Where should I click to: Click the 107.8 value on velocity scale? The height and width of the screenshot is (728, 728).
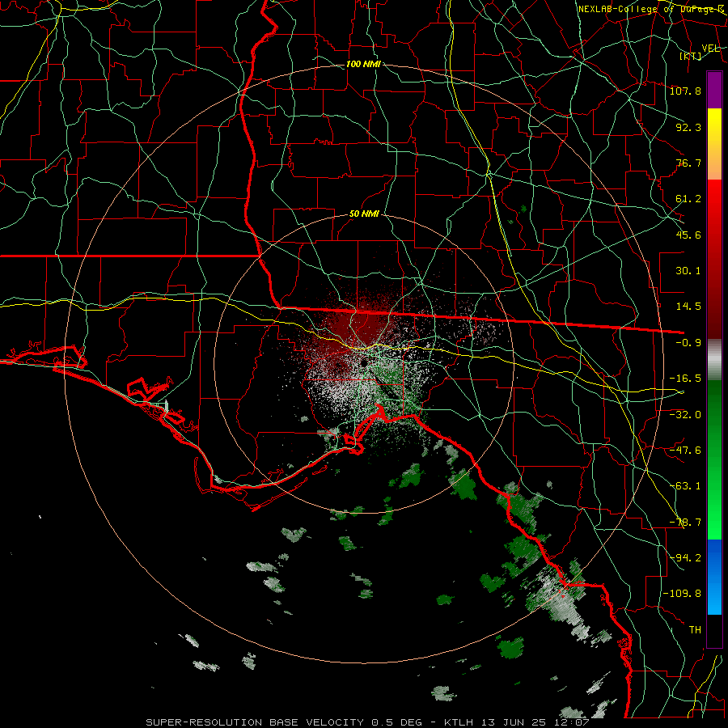point(685,91)
